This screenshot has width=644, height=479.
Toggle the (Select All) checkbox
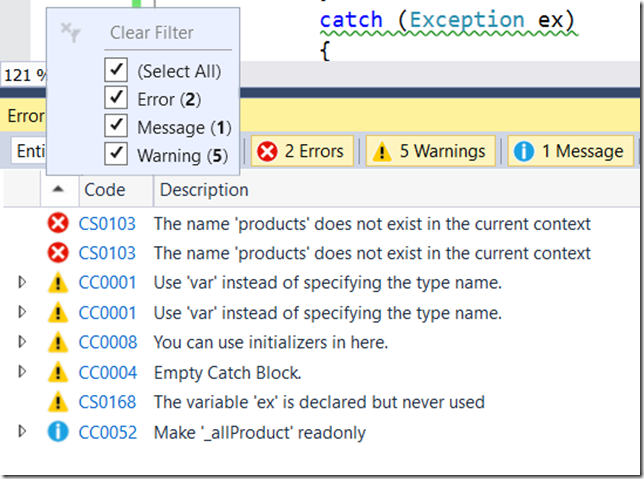point(116,69)
